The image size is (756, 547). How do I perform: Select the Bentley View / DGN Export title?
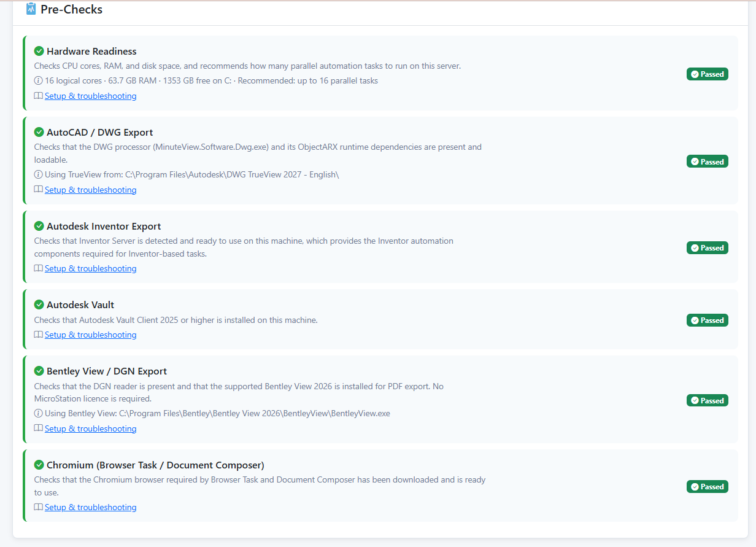click(107, 371)
